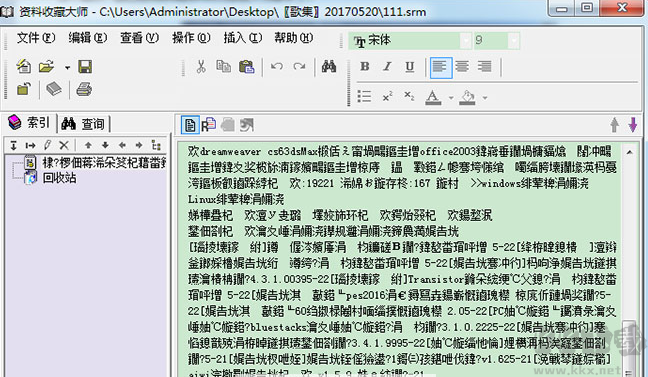
Task: Apply superscript formatting
Action: [387, 96]
